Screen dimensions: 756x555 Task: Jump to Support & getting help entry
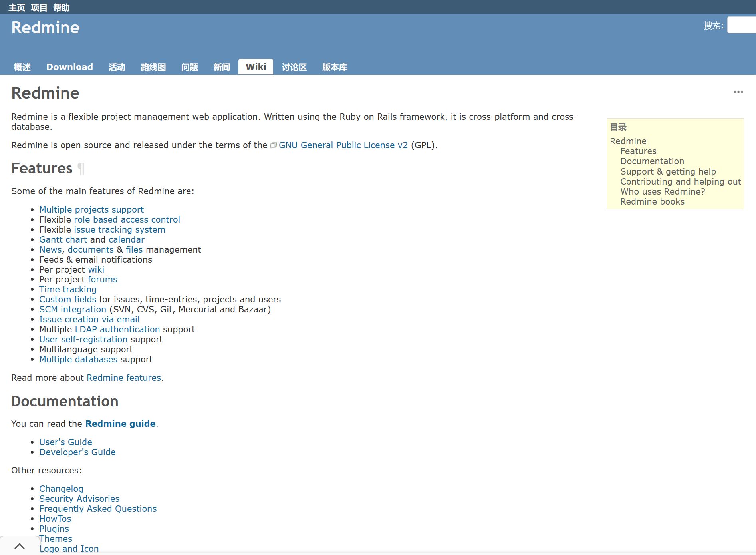pos(668,171)
